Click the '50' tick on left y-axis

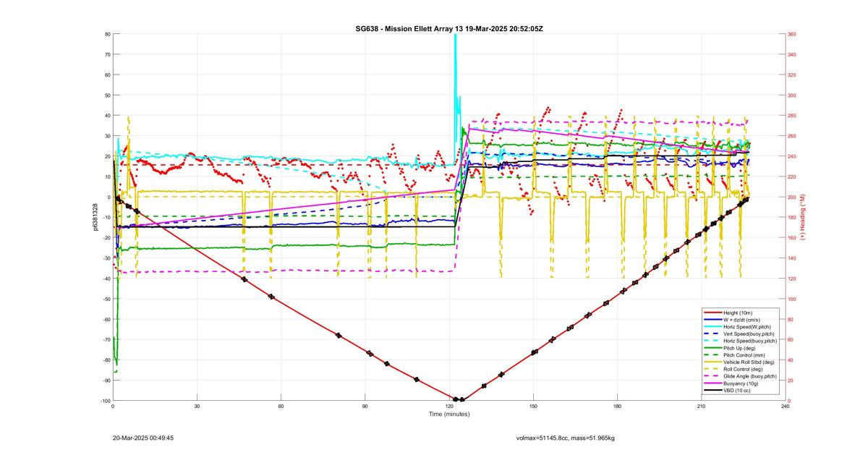107,95
